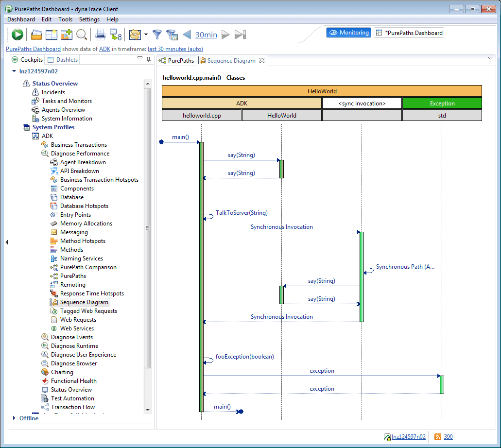The image size is (501, 448).
Task: Click the Print toolbar icon
Action: coord(100,34)
